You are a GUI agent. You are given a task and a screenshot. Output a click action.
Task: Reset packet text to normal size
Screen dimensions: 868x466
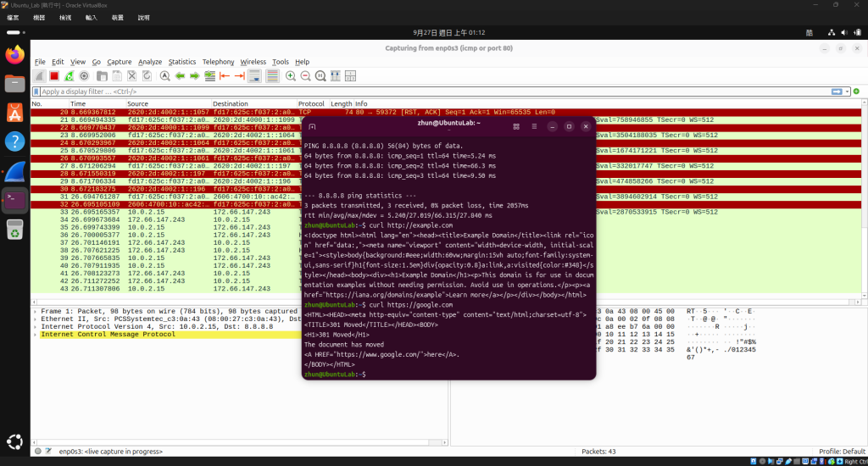tap(320, 76)
